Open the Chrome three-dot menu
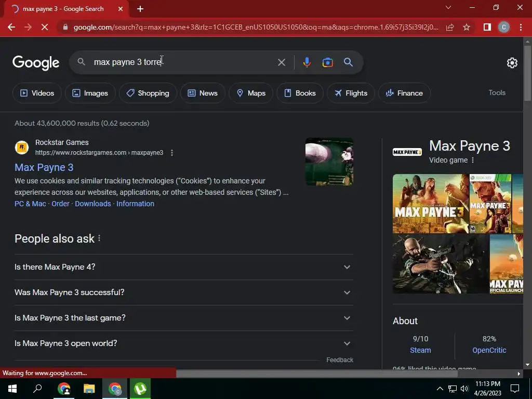The height and width of the screenshot is (399, 532). pos(521,27)
